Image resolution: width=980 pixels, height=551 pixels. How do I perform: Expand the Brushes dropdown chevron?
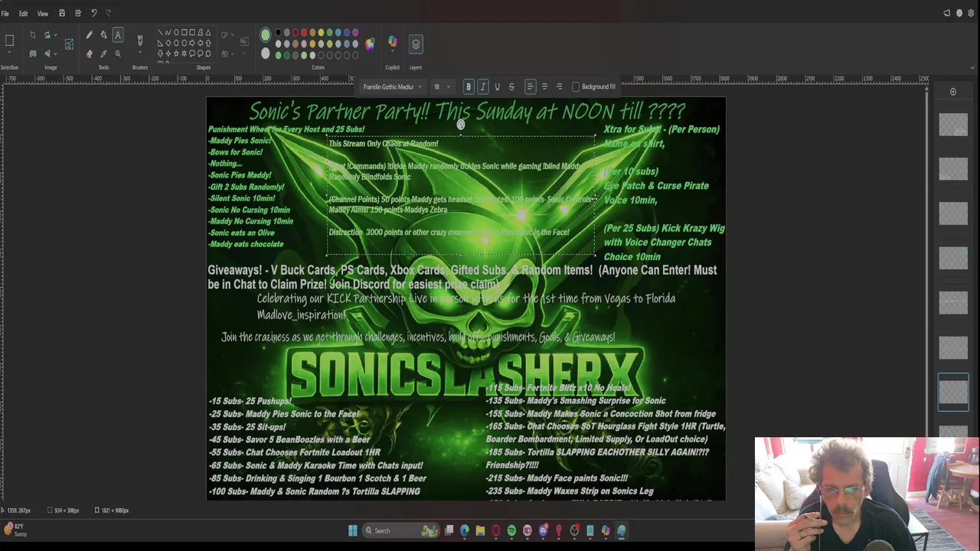click(140, 53)
